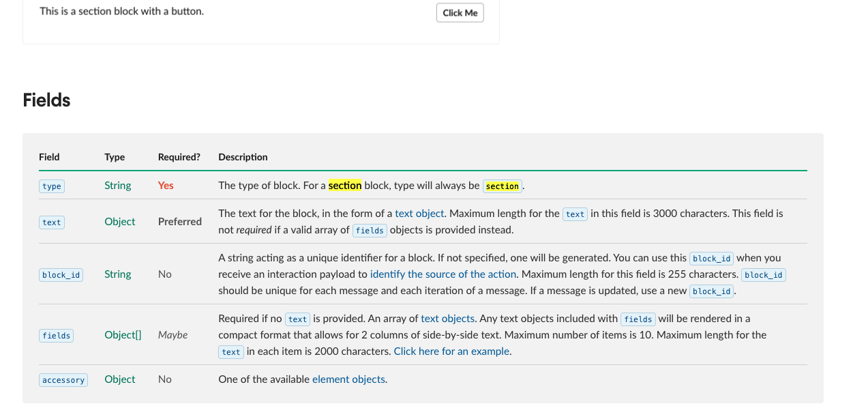
Task: Click "String" type in the type row
Action: tap(118, 186)
